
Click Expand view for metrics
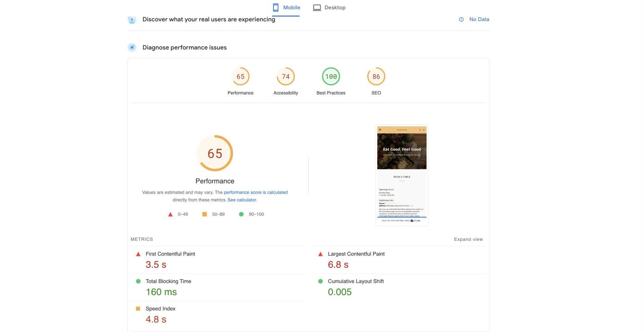468,239
